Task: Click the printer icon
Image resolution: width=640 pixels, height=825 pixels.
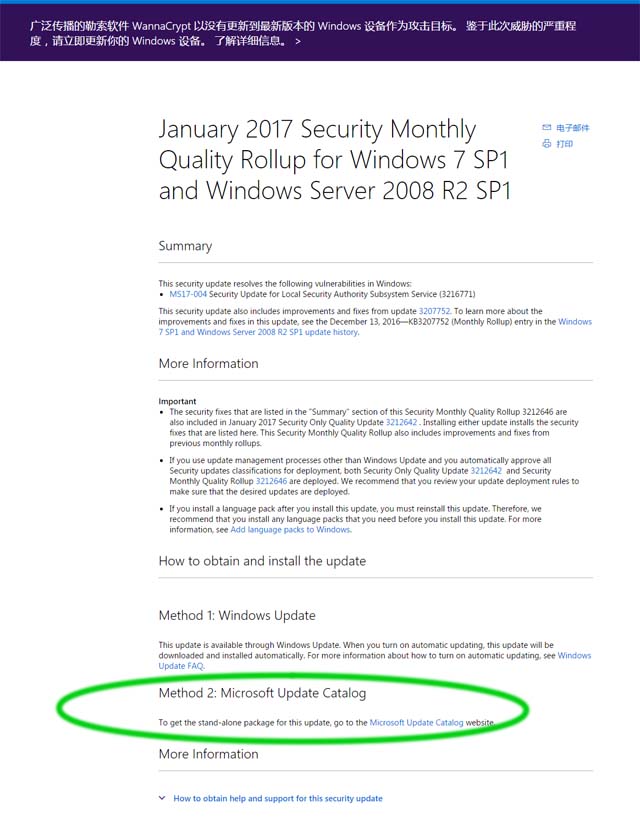Action: pos(546,143)
